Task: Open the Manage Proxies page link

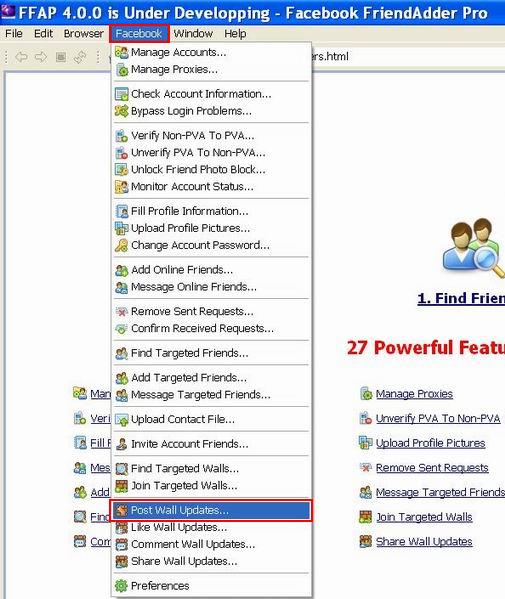Action: [x=414, y=394]
